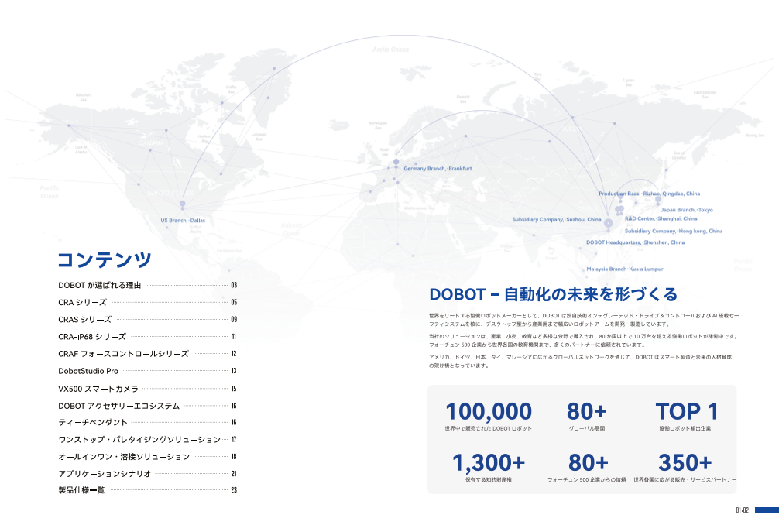
Task: Click the '保有する知的財産権' caption
Action: (489, 480)
